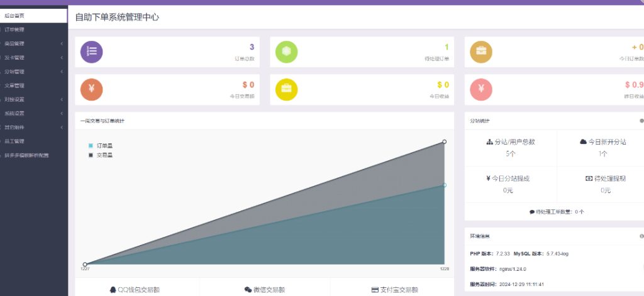Click the card icon beside 支付宝交易额
This screenshot has width=644, height=296.
(375, 290)
